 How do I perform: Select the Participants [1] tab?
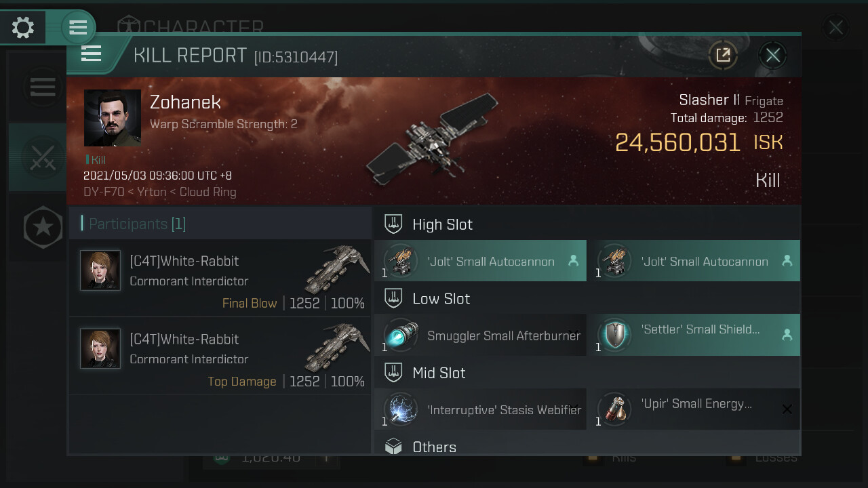[x=138, y=224]
